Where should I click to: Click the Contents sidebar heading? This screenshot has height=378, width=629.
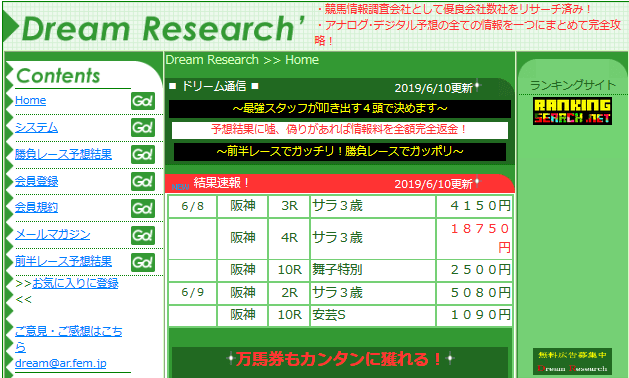58,76
